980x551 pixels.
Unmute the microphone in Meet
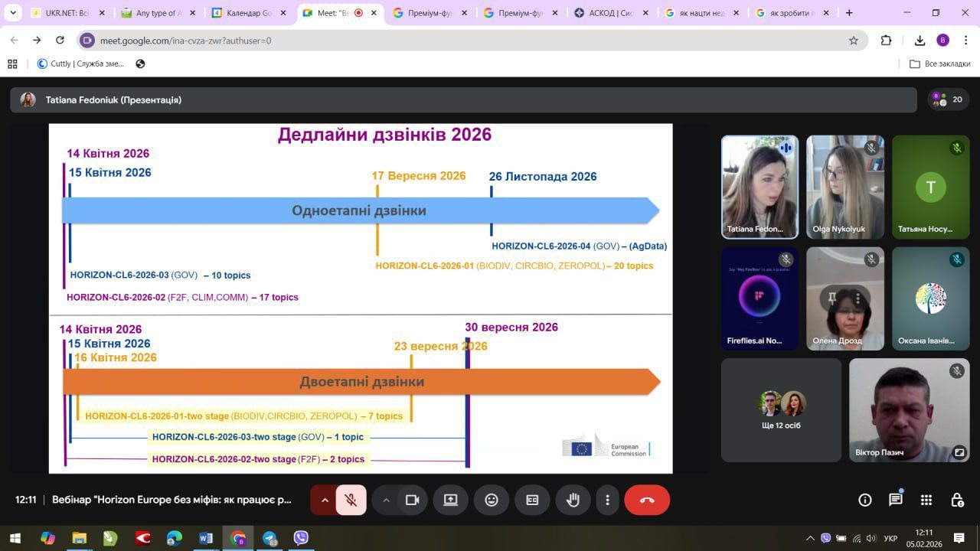pyautogui.click(x=351, y=500)
